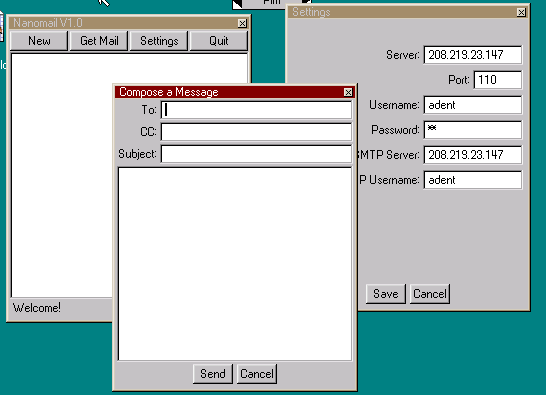Close the Nanomail V1.0 window
The height and width of the screenshot is (395, 546).
point(242,23)
